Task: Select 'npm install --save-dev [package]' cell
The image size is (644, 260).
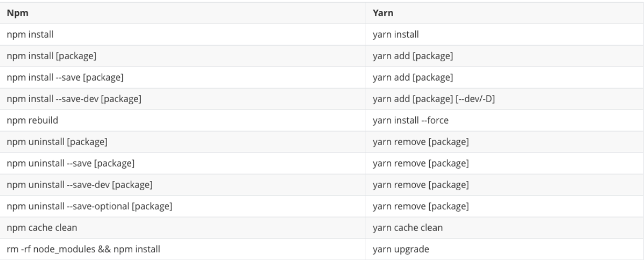Action: (73, 99)
